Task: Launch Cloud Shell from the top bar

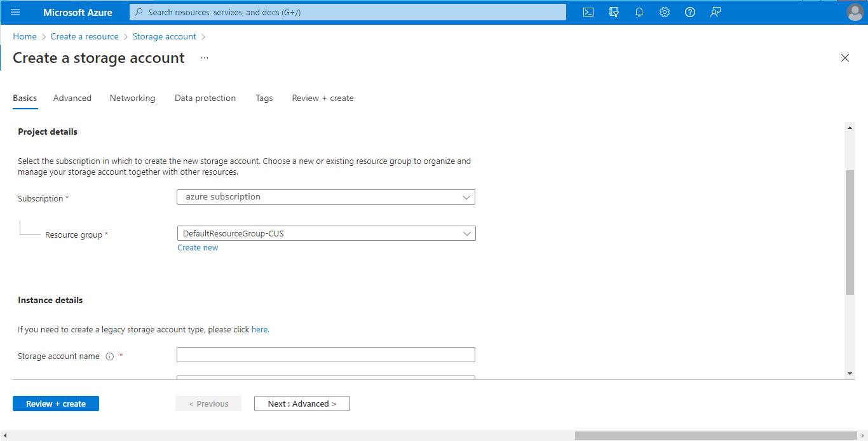Action: point(588,12)
